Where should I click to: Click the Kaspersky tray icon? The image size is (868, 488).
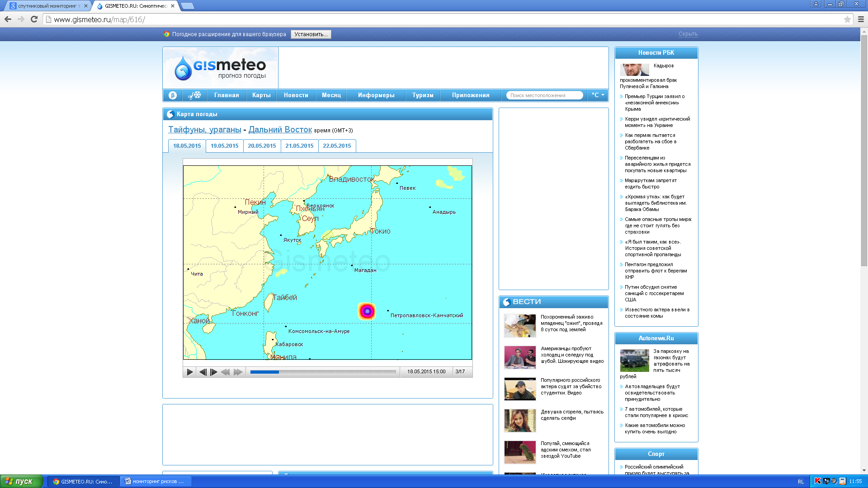pyautogui.click(x=817, y=481)
